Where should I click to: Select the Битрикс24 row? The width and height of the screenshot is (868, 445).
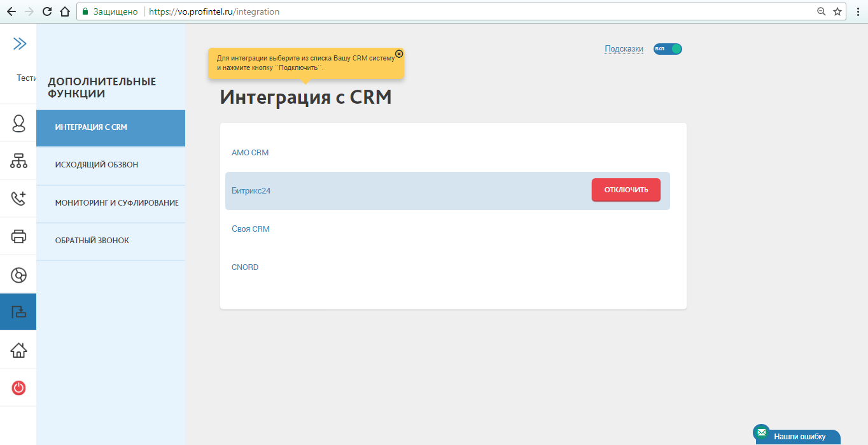pos(447,190)
